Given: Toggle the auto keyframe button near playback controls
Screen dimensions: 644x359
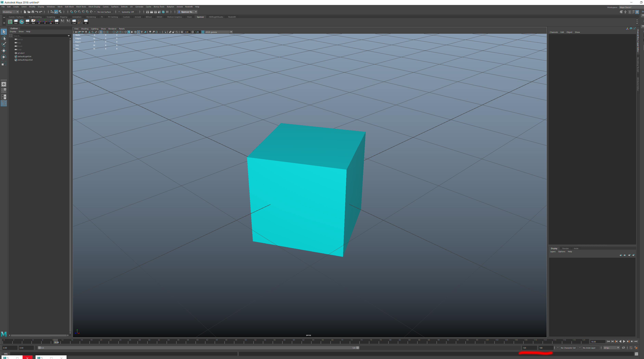Looking at the screenshot, I should pyautogui.click(x=631, y=348).
